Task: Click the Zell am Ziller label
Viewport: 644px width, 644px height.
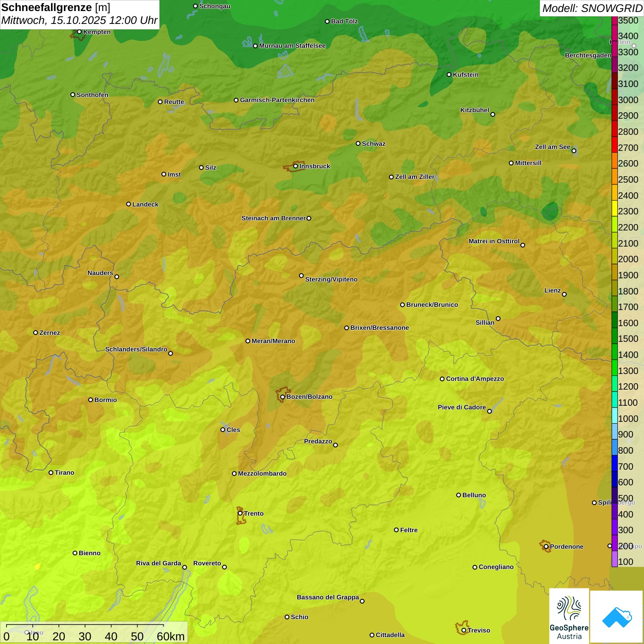Action: [414, 177]
